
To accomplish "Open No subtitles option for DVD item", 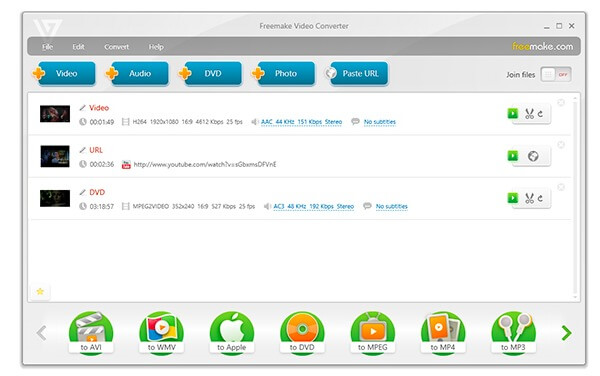I will pos(391,207).
